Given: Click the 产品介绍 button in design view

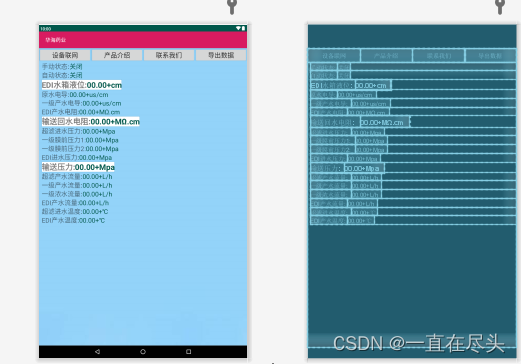Looking at the screenshot, I should point(117,55).
